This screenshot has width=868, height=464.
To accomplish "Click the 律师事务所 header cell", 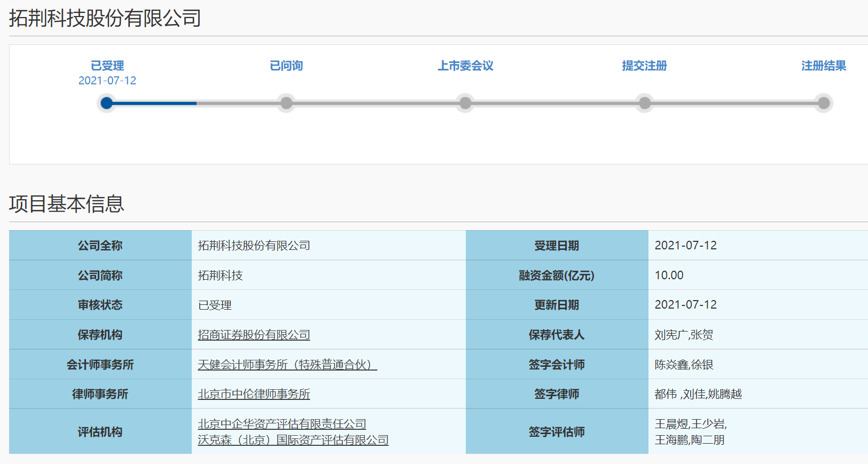I will 100,394.
